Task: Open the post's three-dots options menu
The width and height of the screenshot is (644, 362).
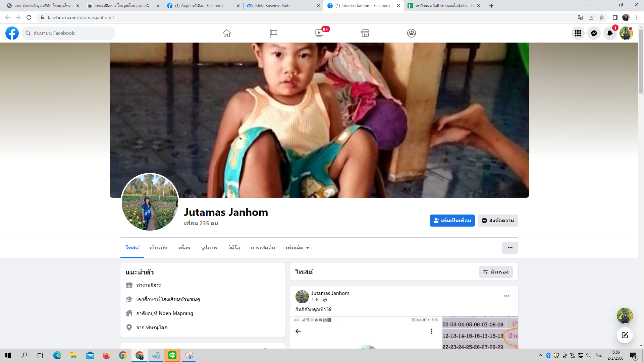Action: tap(506, 296)
